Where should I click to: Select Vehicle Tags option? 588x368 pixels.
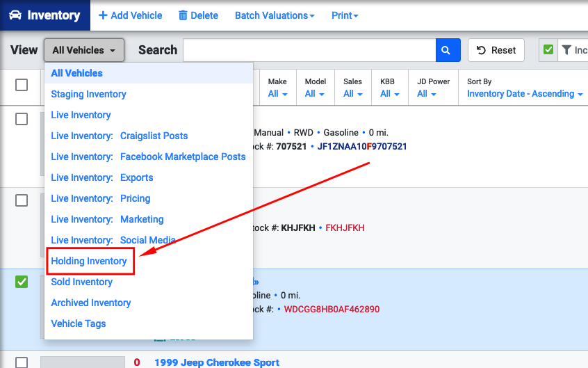tap(79, 323)
